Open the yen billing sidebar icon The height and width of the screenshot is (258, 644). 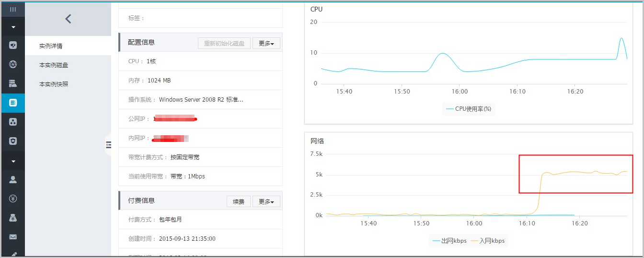point(13,199)
